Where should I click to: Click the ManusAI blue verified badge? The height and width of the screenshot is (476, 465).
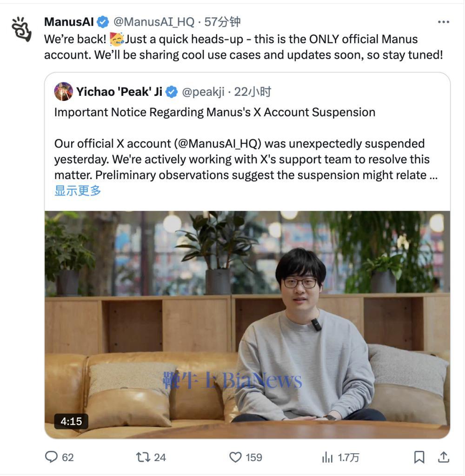pyautogui.click(x=103, y=22)
